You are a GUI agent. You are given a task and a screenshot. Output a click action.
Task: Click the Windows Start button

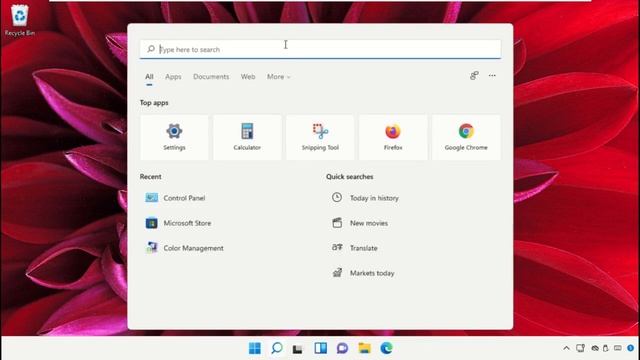255,348
